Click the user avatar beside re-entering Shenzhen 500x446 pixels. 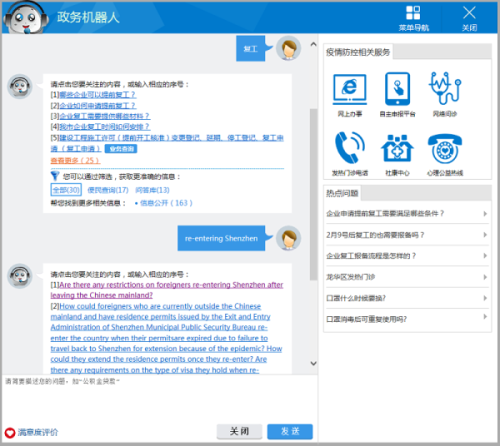[289, 238]
